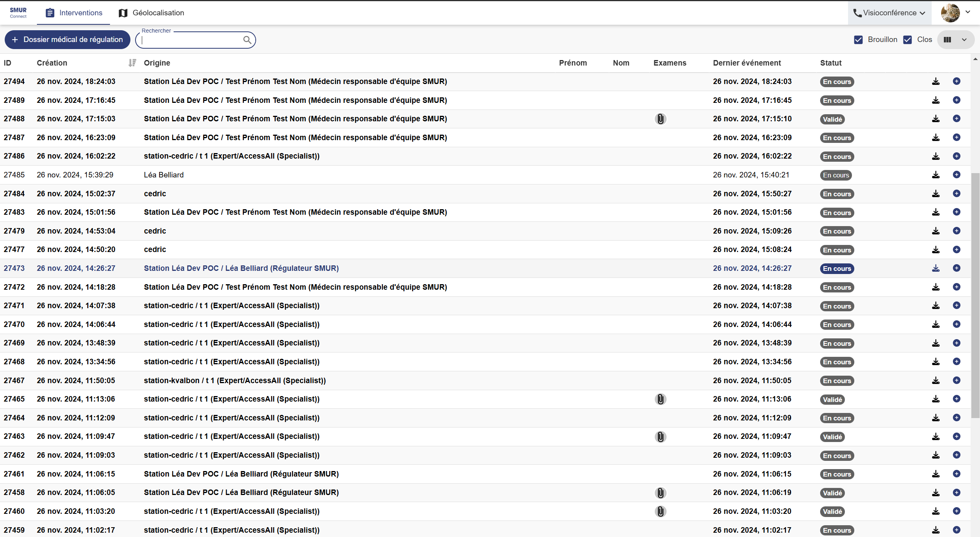Screen dimensions: 980x537
Task: Click the plus icon on row 27488
Action: pos(956,119)
